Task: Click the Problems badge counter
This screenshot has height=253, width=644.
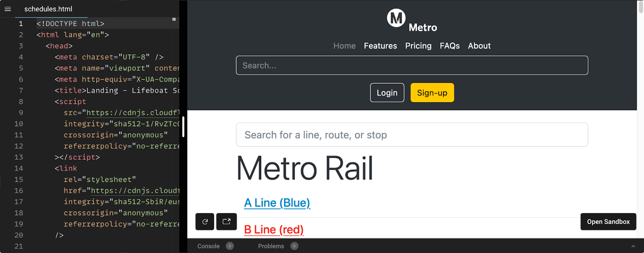Action: coord(295,246)
